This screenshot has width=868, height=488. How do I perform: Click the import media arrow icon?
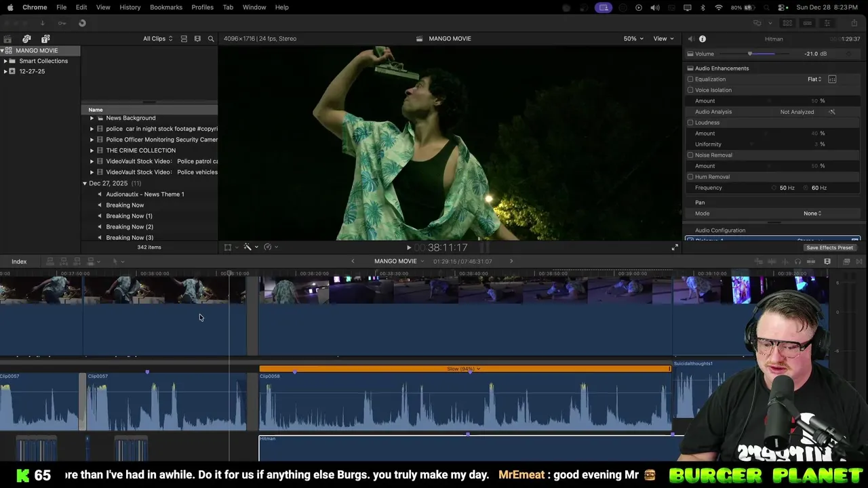[x=42, y=23]
